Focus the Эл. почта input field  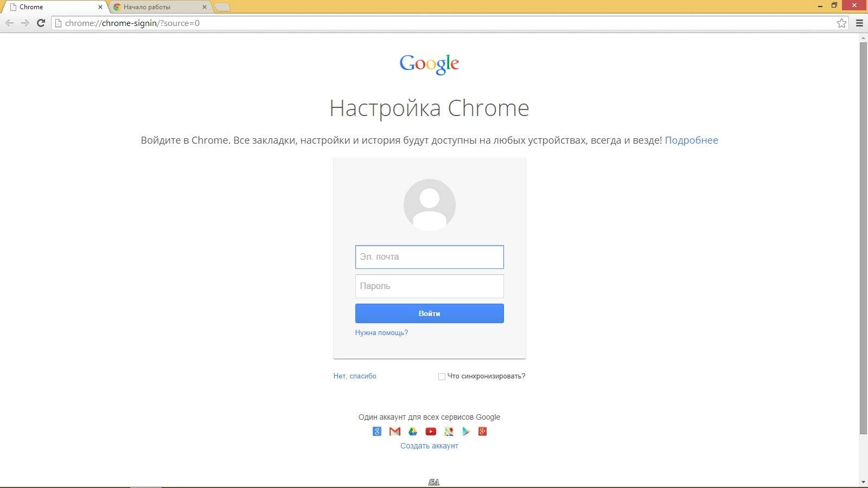(430, 257)
